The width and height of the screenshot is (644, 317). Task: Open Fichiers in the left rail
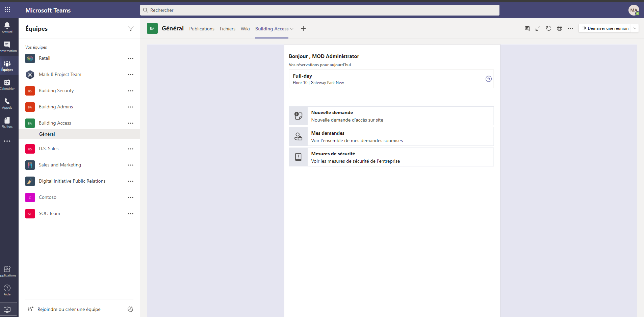click(x=7, y=123)
